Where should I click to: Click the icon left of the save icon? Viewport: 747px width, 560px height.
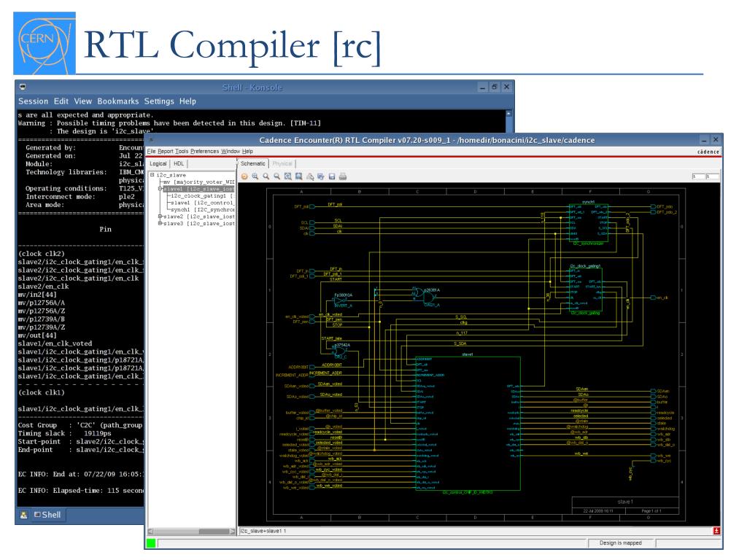tap(321, 176)
